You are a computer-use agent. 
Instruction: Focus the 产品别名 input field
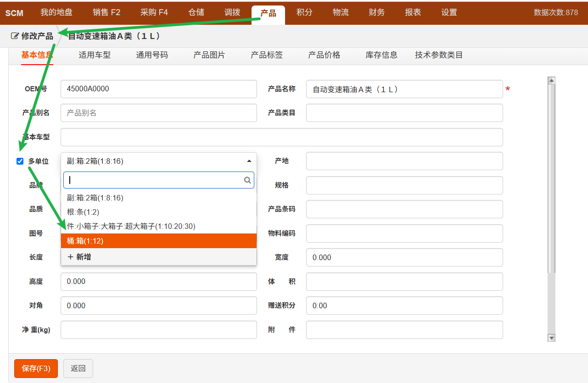tap(158, 113)
